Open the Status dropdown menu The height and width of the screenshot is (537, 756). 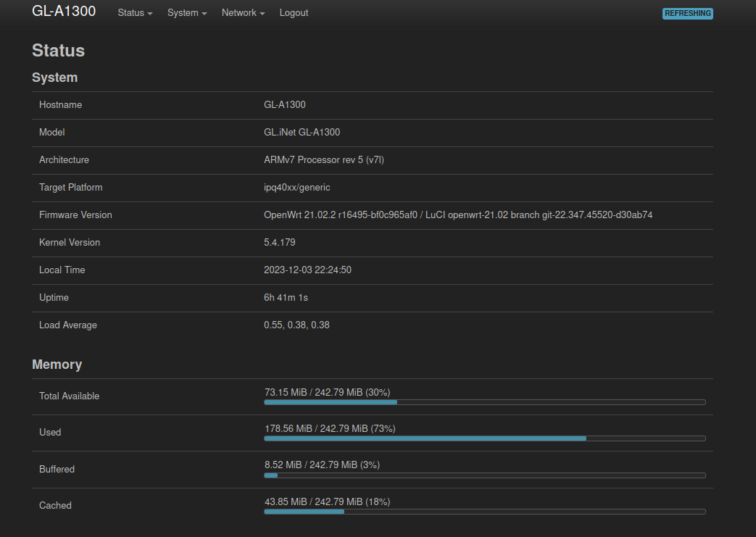pyautogui.click(x=135, y=13)
